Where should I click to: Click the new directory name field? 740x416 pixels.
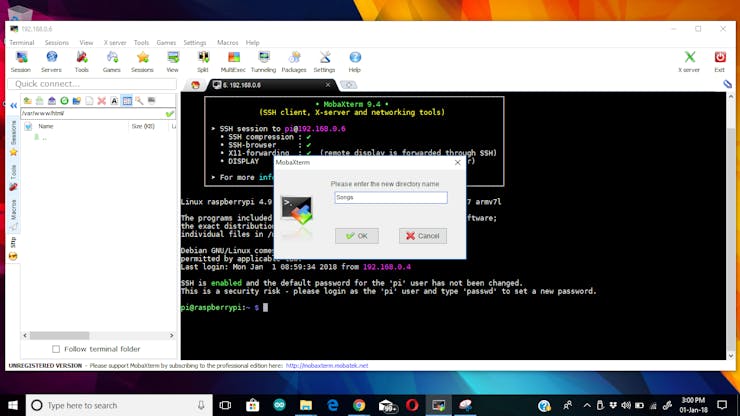[391, 197]
